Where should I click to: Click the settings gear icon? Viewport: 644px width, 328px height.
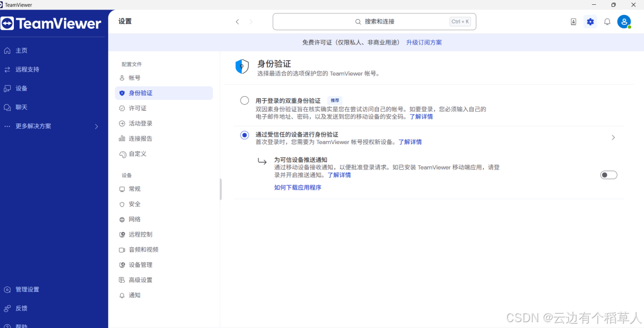click(x=590, y=22)
